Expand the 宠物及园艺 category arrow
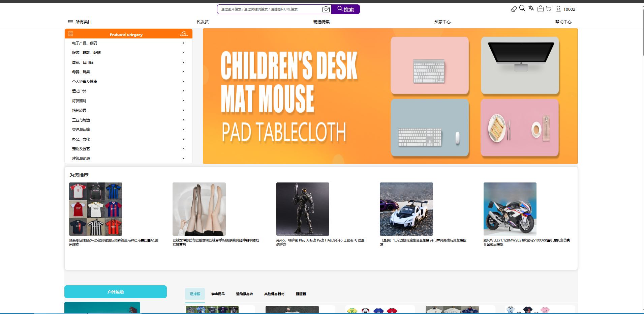 click(x=183, y=149)
